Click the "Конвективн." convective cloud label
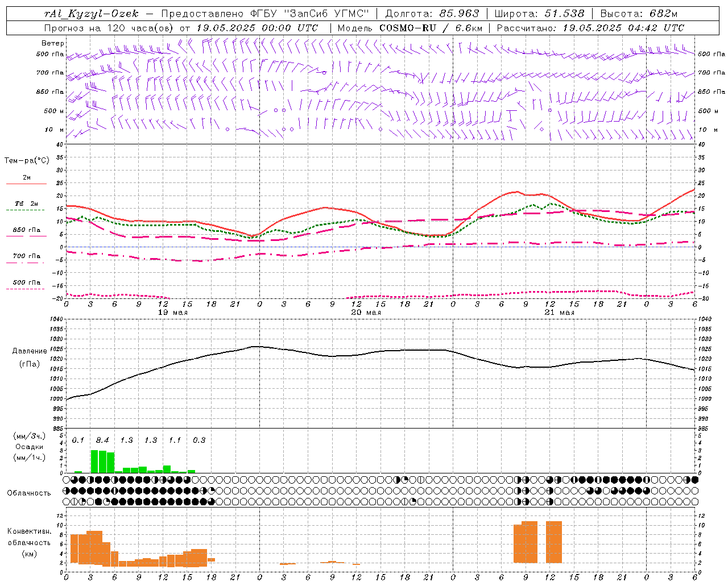The width and height of the screenshot is (728, 582). pyautogui.click(x=30, y=531)
